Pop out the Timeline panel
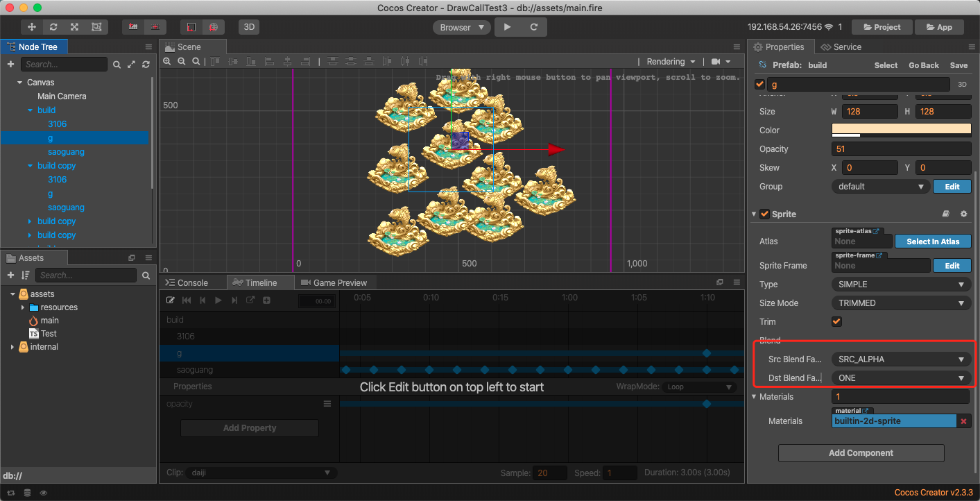 click(720, 282)
